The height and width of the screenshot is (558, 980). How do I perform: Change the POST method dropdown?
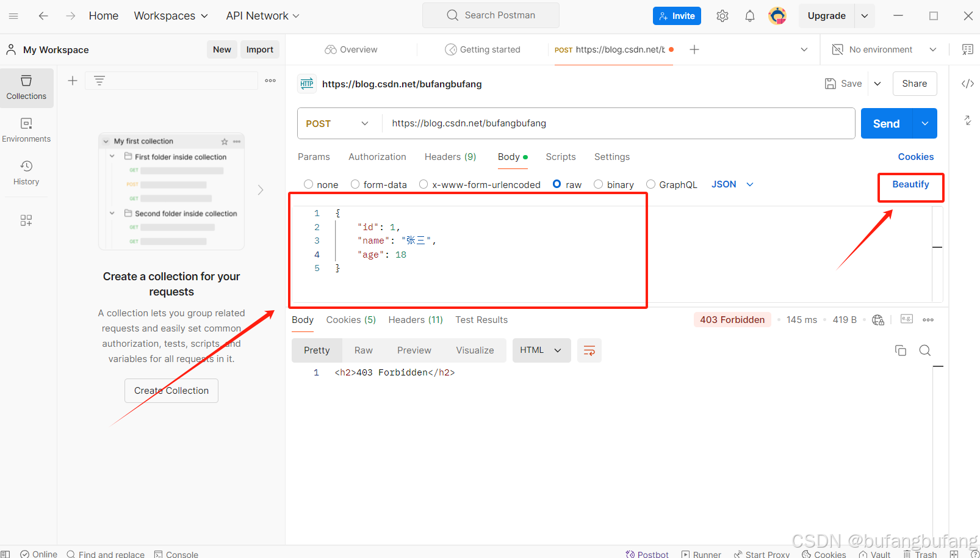[337, 123]
